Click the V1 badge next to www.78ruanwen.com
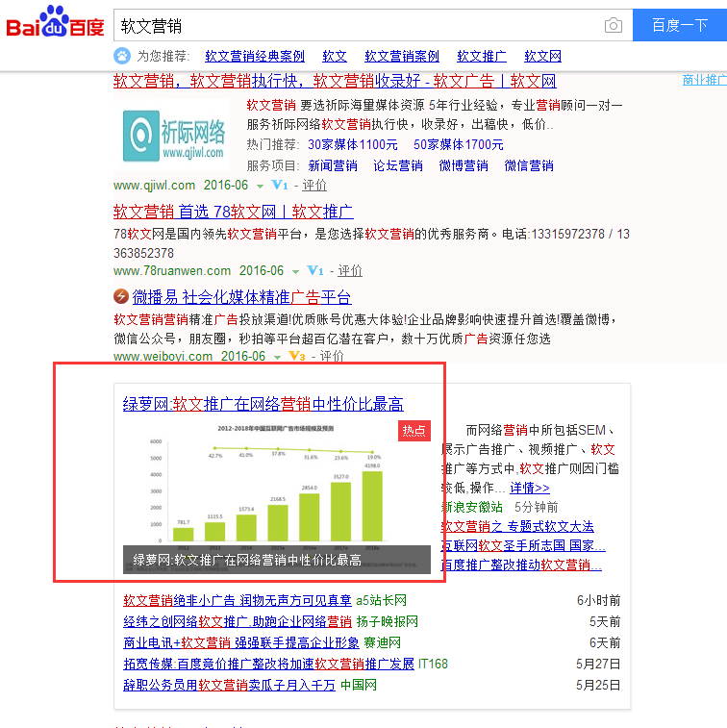 tap(315, 271)
